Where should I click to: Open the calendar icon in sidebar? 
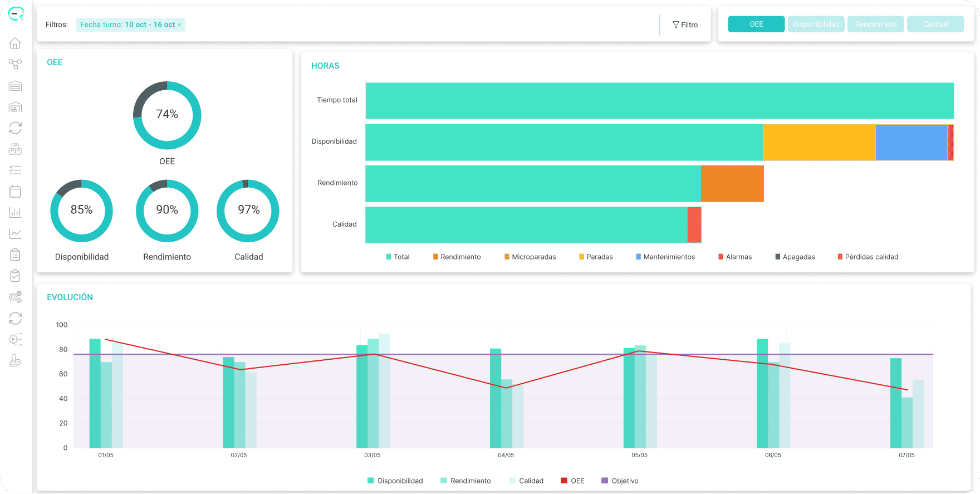(16, 192)
